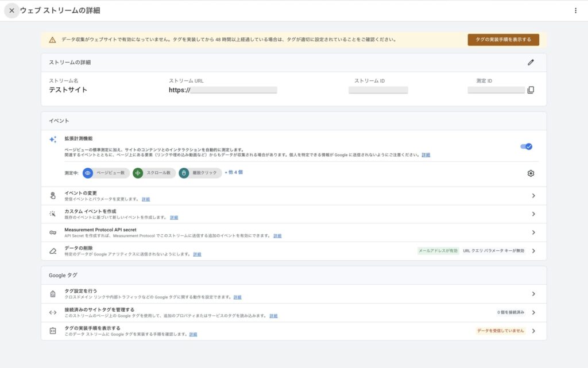Click the タグの実装手順を表示する orange button
588x368 pixels.
[503, 40]
